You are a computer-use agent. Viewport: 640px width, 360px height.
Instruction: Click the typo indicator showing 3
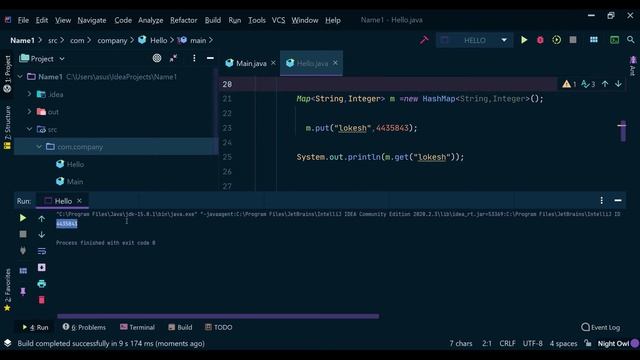point(588,84)
